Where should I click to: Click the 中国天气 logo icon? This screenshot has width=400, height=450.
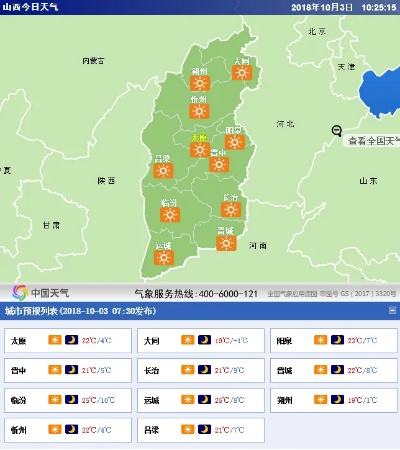click(x=20, y=293)
